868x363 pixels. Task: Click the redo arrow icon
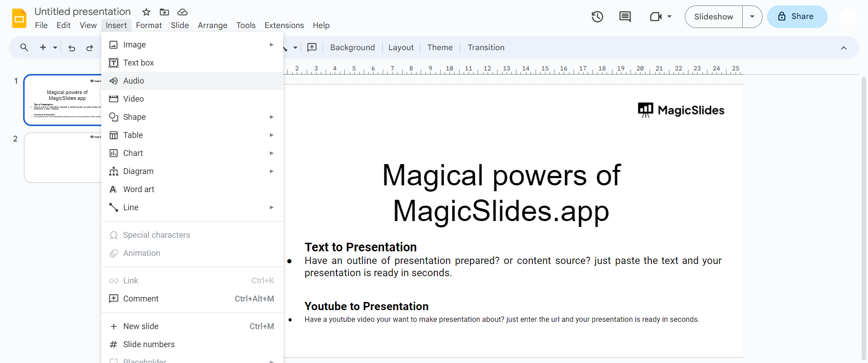click(90, 47)
